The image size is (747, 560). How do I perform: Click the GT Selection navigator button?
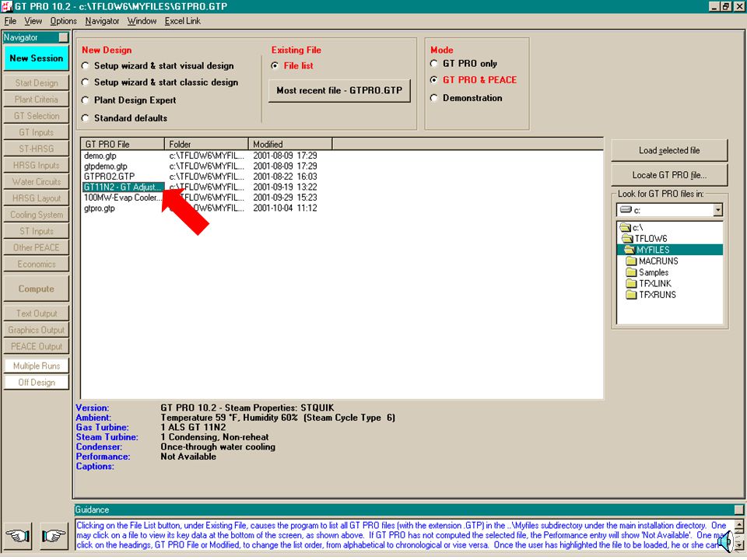point(37,116)
